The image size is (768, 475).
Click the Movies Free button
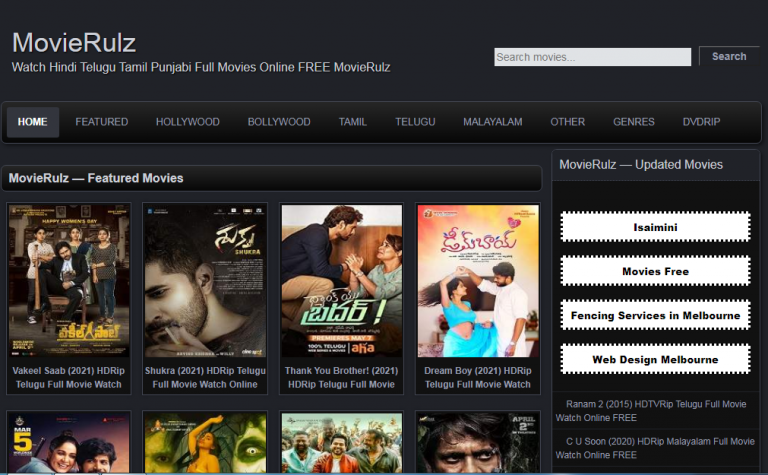tap(655, 271)
